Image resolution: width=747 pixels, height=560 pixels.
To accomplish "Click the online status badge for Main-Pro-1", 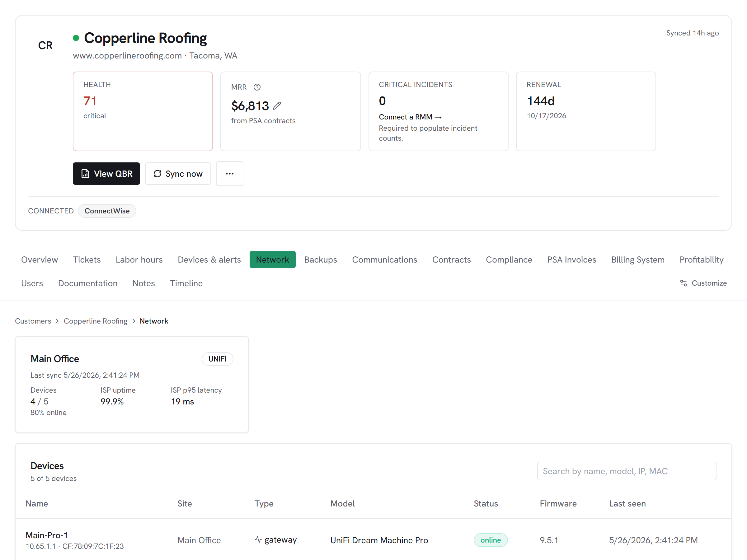I will pyautogui.click(x=490, y=540).
